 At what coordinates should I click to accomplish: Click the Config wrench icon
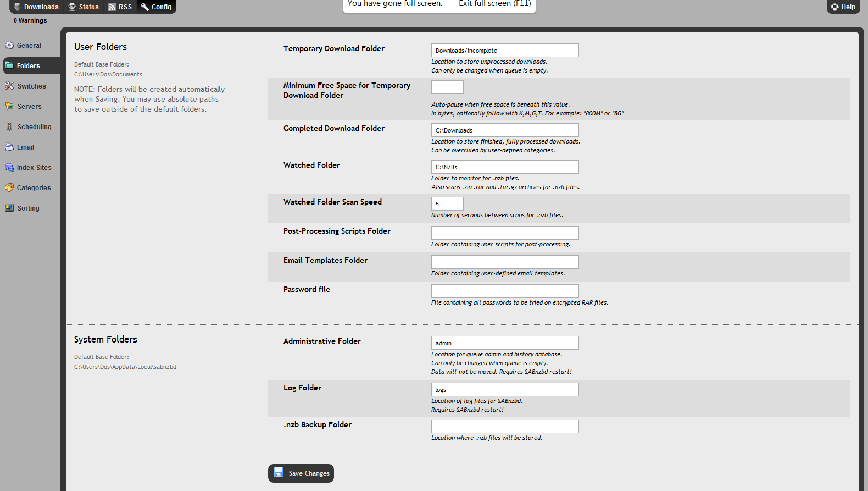point(145,7)
